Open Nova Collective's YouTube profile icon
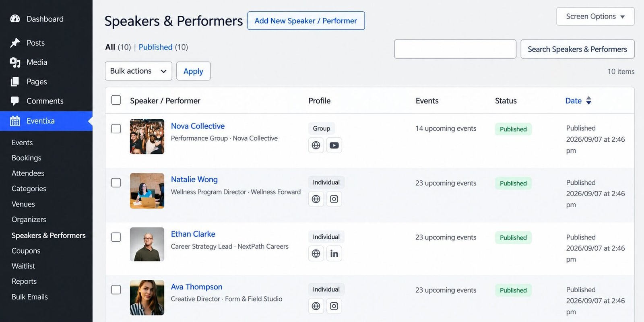 point(334,145)
